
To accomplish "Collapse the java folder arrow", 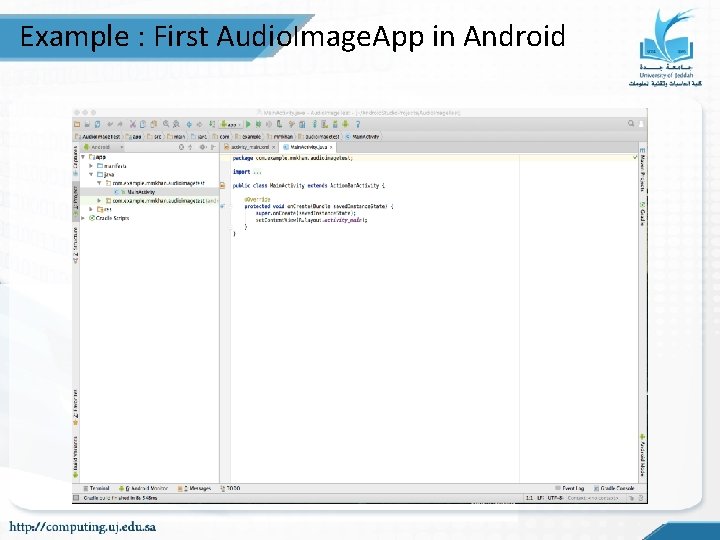I will [x=91, y=174].
